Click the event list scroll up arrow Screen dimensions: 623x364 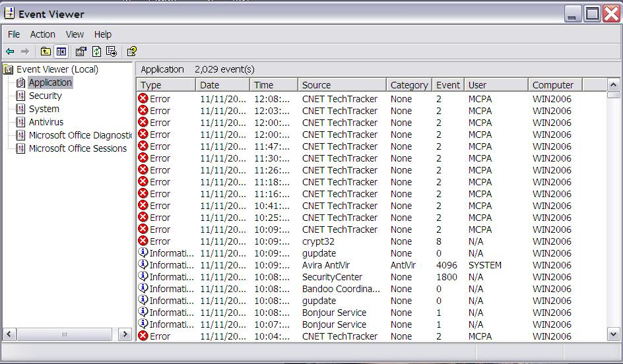613,84
